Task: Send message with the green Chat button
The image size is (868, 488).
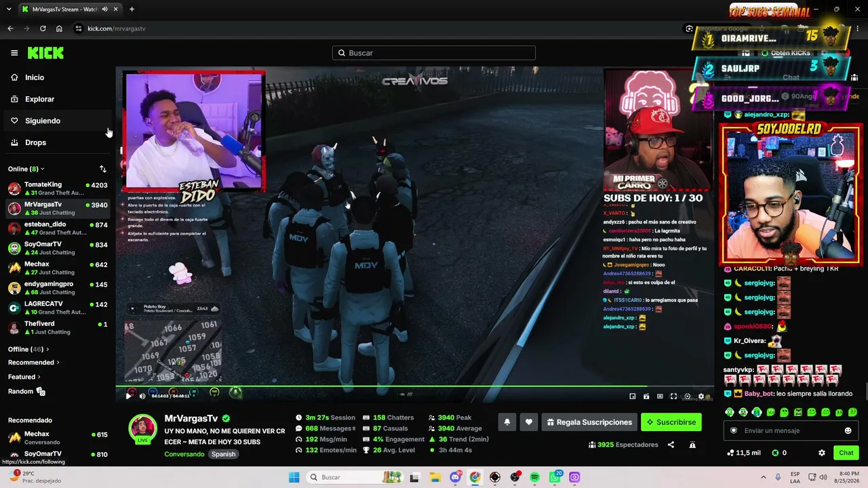Action: 846,453
